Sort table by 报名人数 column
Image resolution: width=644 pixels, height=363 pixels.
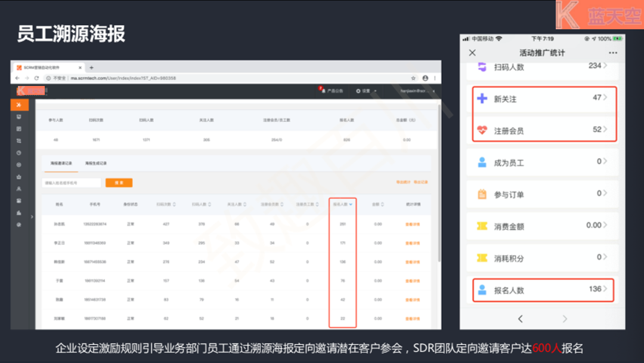342,204
